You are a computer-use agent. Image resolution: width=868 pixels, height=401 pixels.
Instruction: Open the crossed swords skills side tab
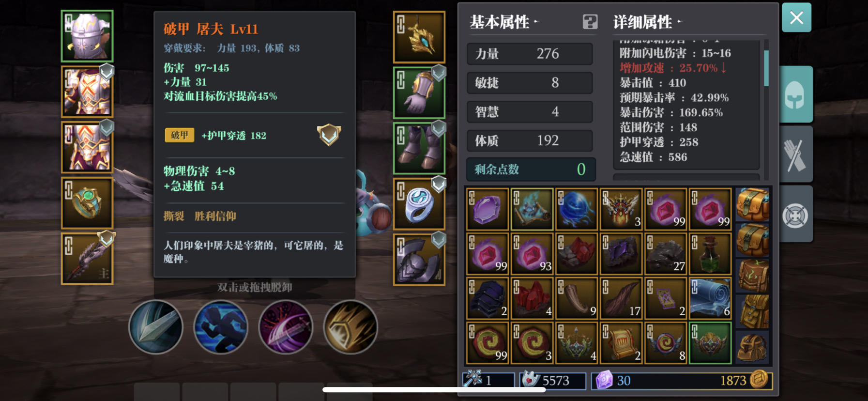pos(796,154)
